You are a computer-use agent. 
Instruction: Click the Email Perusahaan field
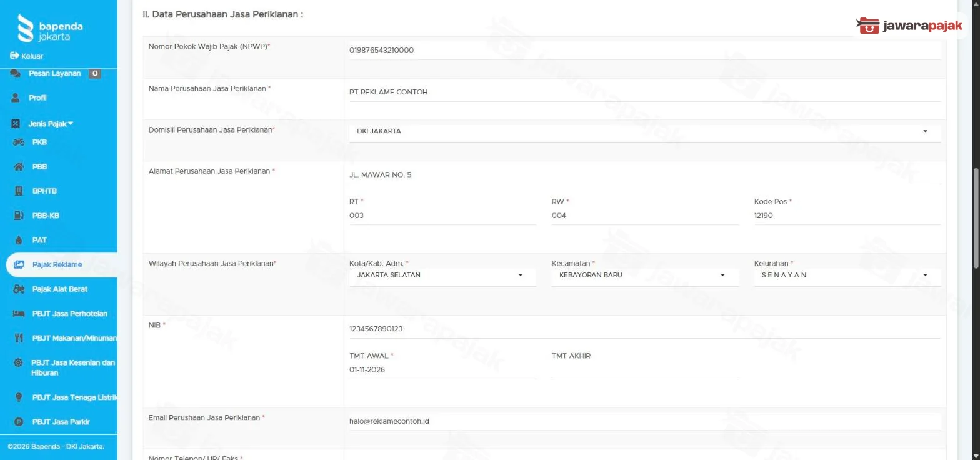coord(644,421)
